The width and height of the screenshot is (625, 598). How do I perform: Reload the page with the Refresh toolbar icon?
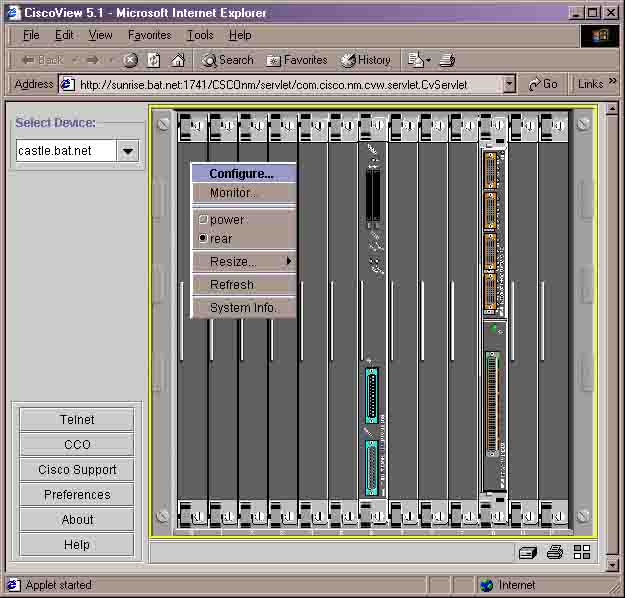click(154, 60)
